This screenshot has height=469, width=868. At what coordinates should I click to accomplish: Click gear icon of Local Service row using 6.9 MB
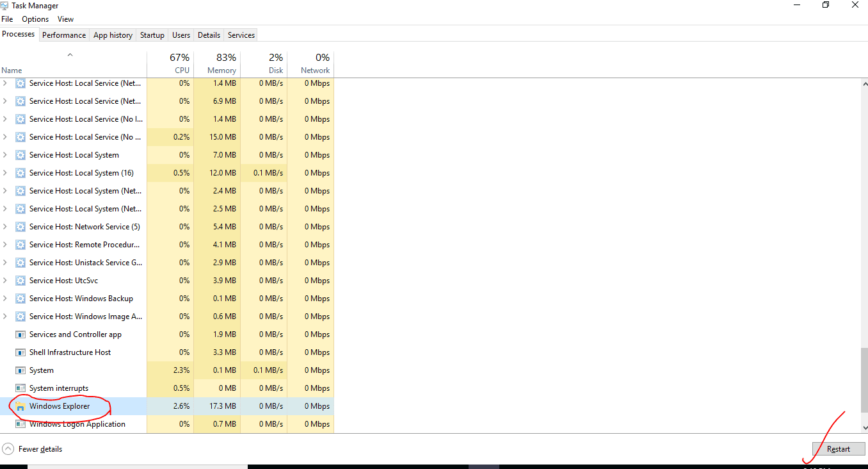pyautogui.click(x=20, y=101)
